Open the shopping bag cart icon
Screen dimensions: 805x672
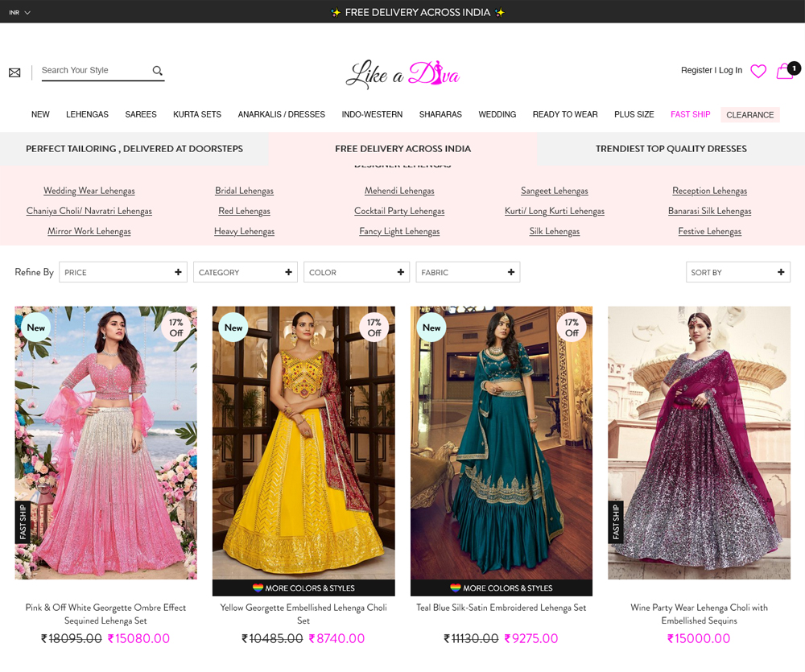787,70
